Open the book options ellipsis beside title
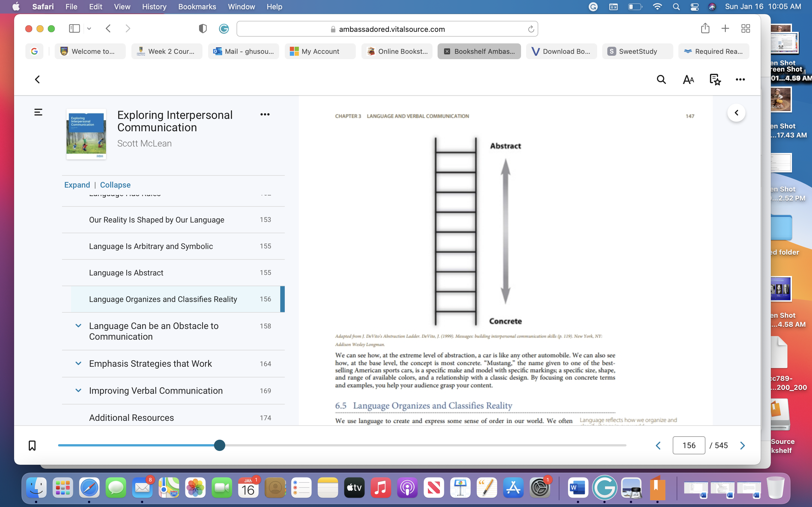 tap(265, 114)
